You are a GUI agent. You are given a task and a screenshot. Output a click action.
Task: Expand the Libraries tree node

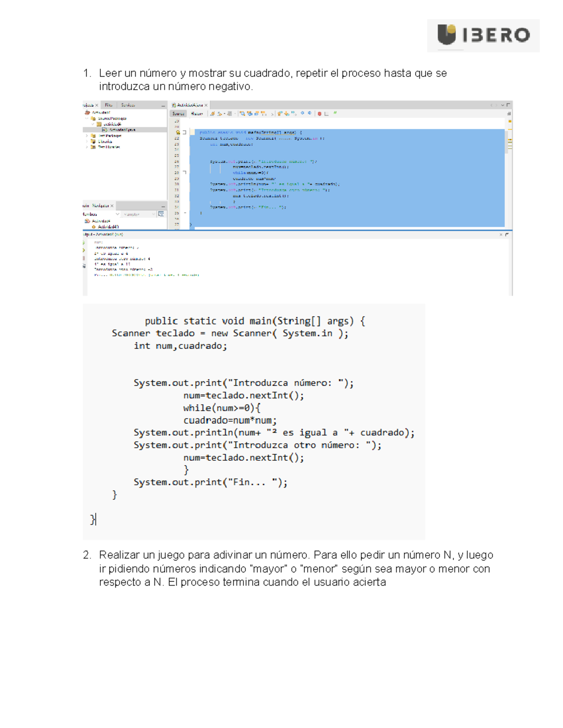coord(87,141)
